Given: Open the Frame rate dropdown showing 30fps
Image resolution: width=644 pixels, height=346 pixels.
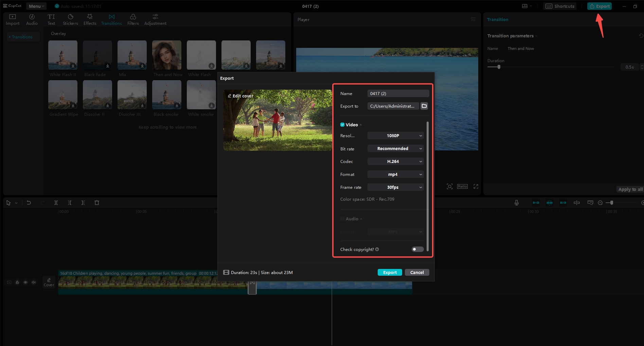Looking at the screenshot, I should coord(395,187).
